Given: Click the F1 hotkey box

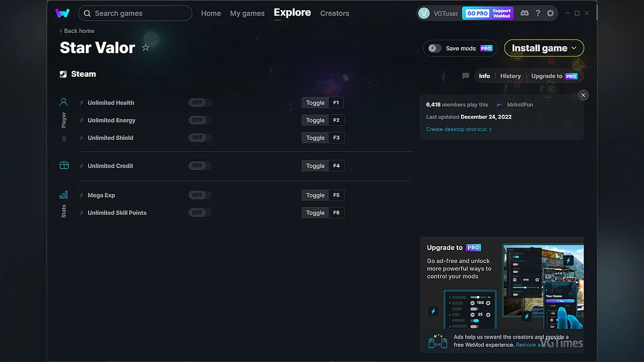Looking at the screenshot, I should tap(336, 103).
